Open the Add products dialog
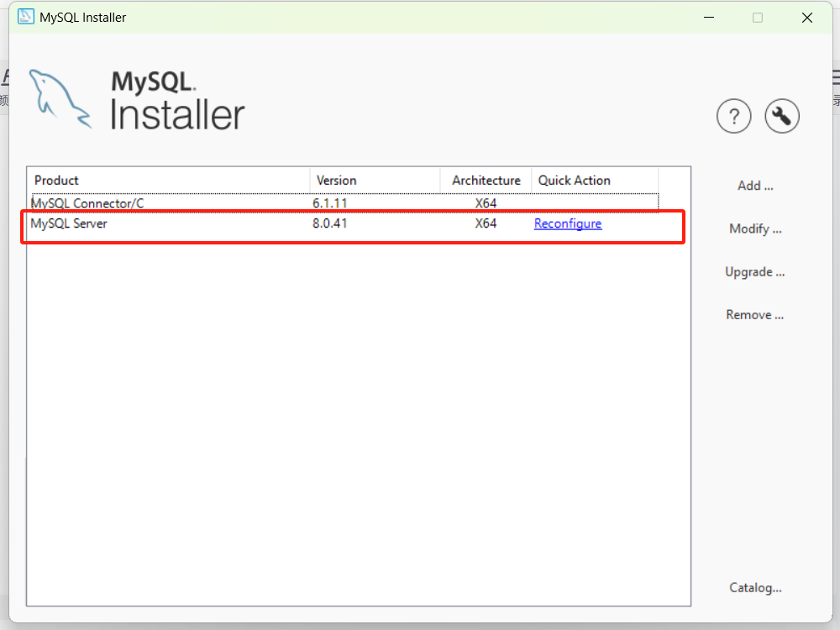Image resolution: width=840 pixels, height=630 pixels. (x=753, y=185)
